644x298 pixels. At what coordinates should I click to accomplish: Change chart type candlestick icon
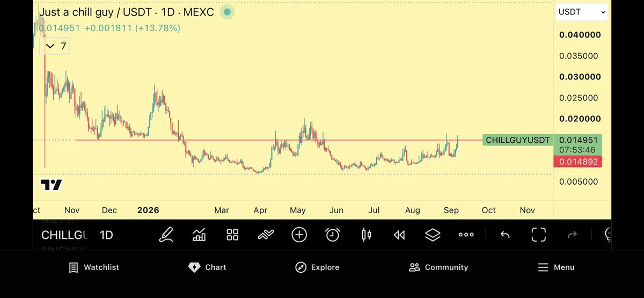click(367, 235)
